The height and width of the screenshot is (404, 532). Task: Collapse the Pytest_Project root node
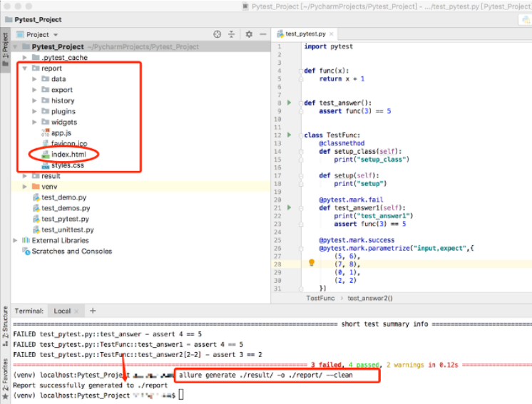15,47
